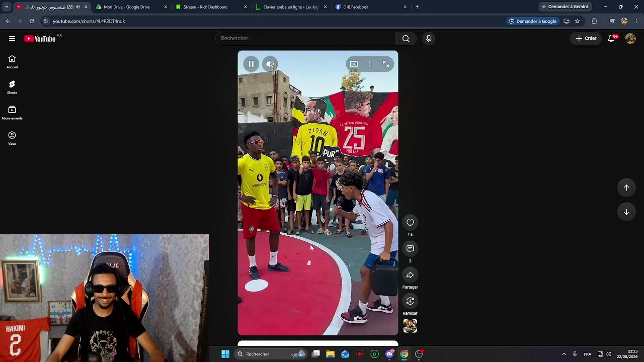
Task: Open the YouTube account avatar menu
Action: (630, 39)
